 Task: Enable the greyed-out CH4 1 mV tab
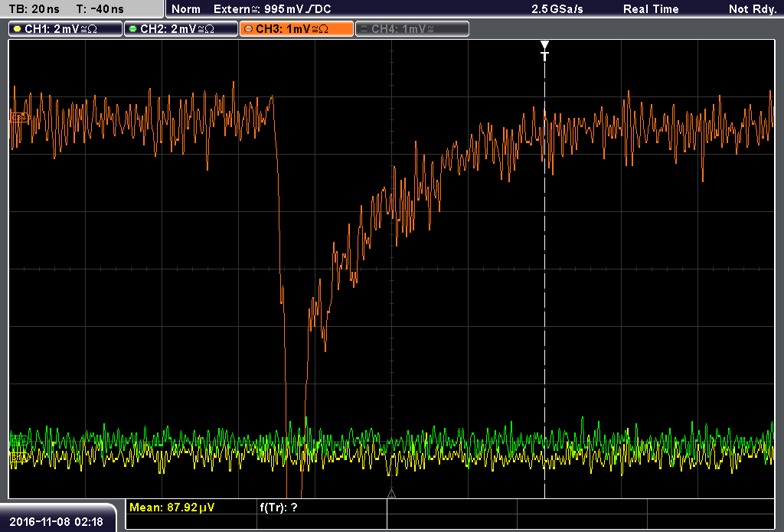pyautogui.click(x=412, y=29)
